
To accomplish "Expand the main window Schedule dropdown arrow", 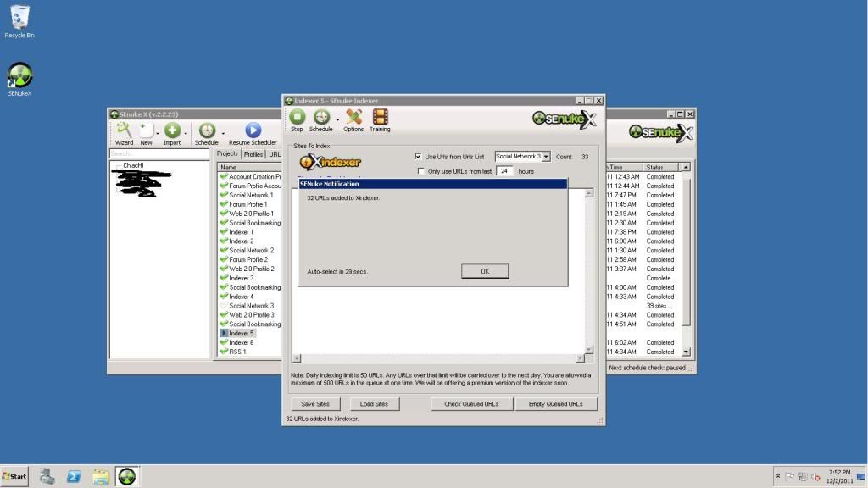I will coord(223,133).
